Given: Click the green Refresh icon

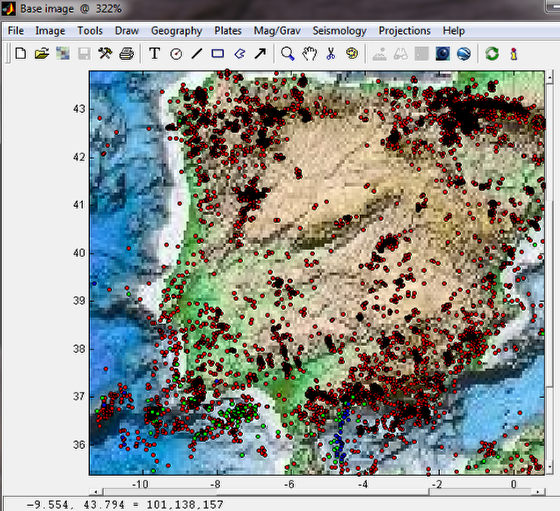Looking at the screenshot, I should [492, 54].
